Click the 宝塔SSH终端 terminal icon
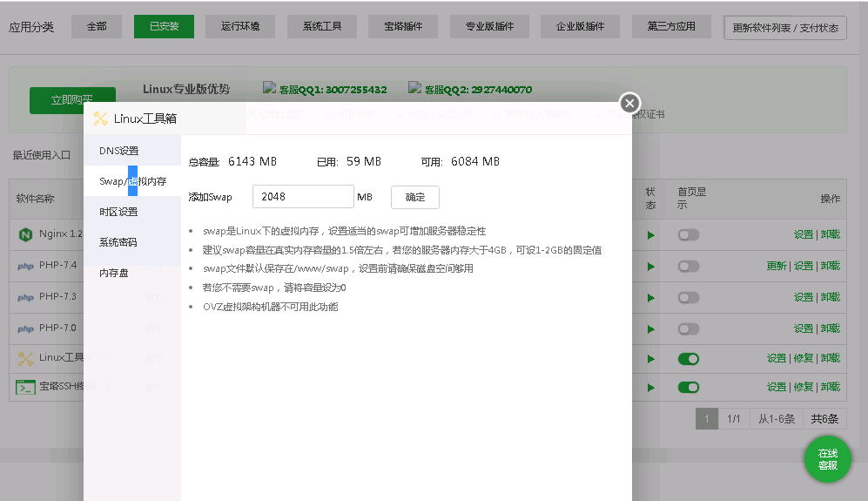 (25, 387)
